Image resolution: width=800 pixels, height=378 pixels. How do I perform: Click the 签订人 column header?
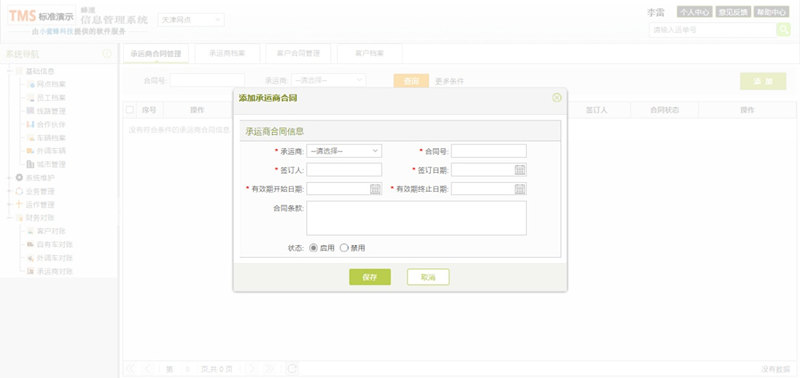[x=596, y=110]
